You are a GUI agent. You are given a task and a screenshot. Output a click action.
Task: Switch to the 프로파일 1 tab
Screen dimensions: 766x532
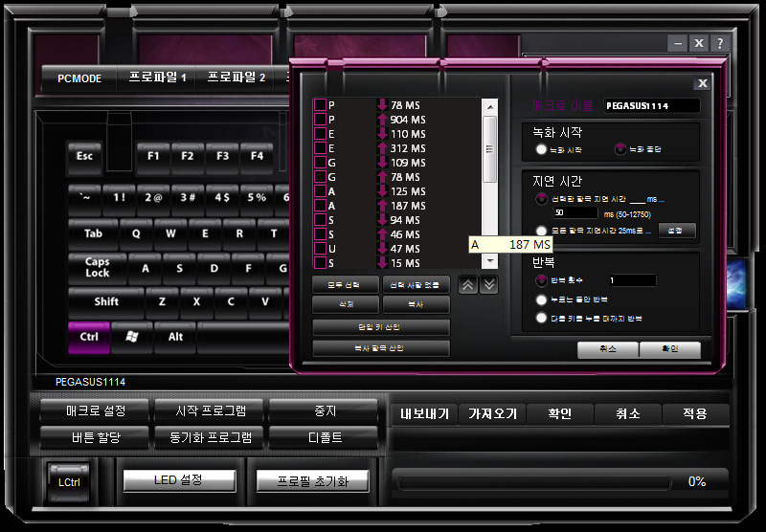[157, 78]
